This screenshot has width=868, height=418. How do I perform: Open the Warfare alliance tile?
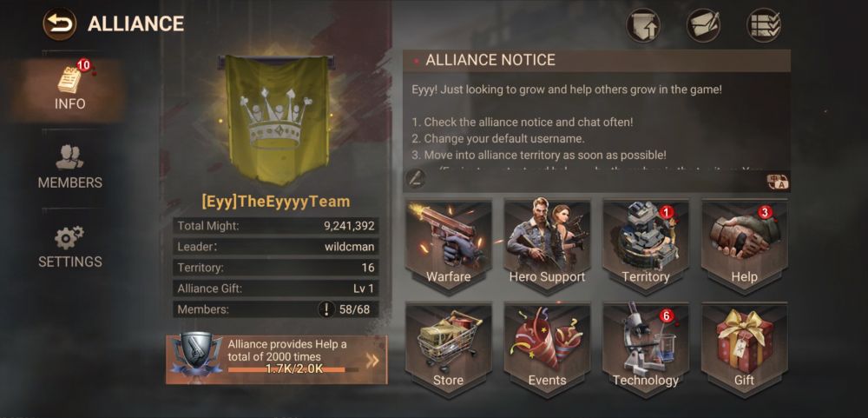[449, 243]
